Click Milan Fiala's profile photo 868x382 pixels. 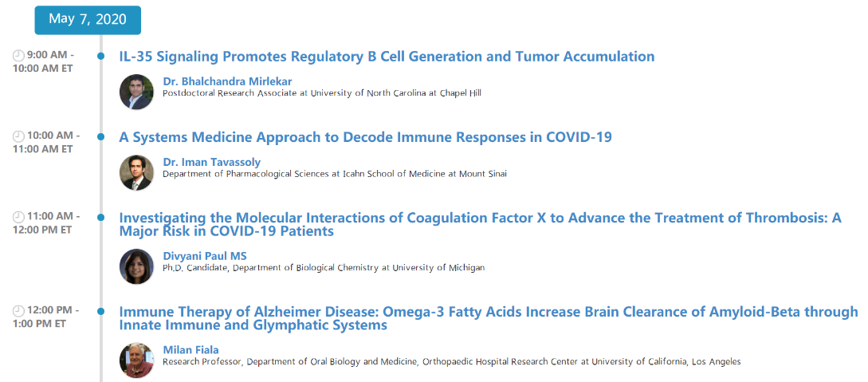pos(136,360)
